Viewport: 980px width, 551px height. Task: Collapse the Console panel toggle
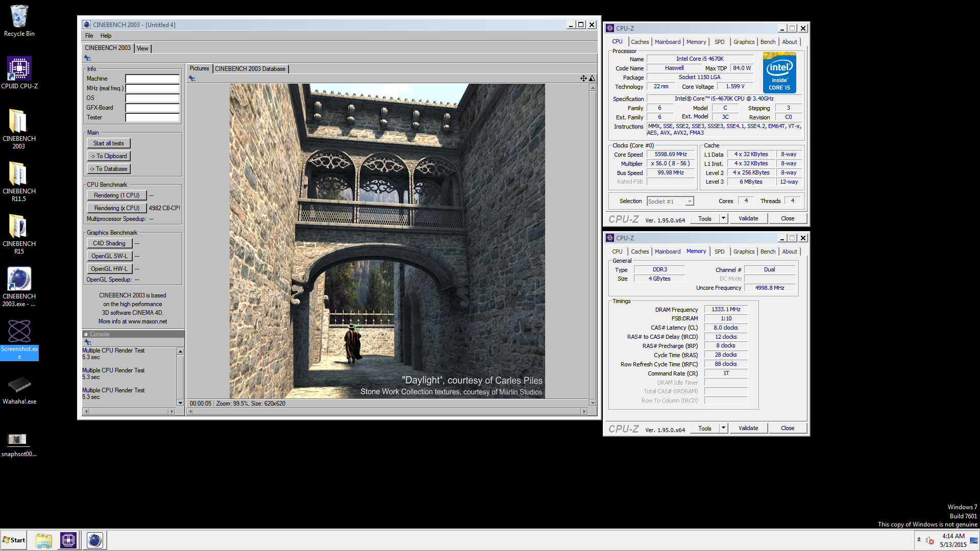click(86, 334)
